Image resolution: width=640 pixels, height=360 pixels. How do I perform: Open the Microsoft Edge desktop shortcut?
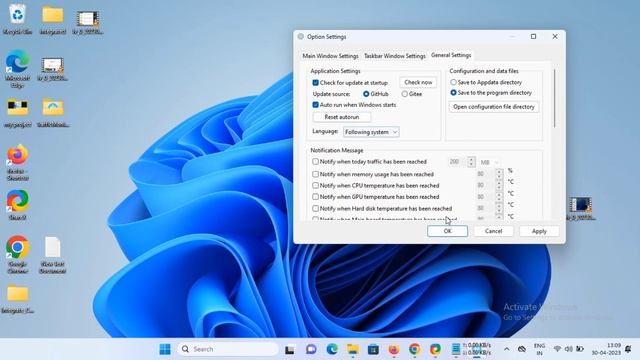(x=18, y=68)
